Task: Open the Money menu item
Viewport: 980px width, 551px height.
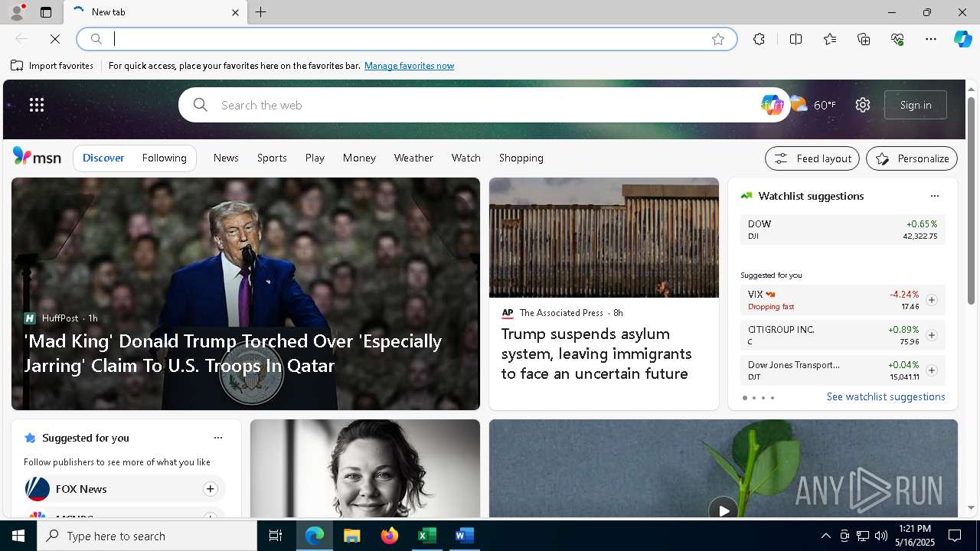Action: point(359,158)
